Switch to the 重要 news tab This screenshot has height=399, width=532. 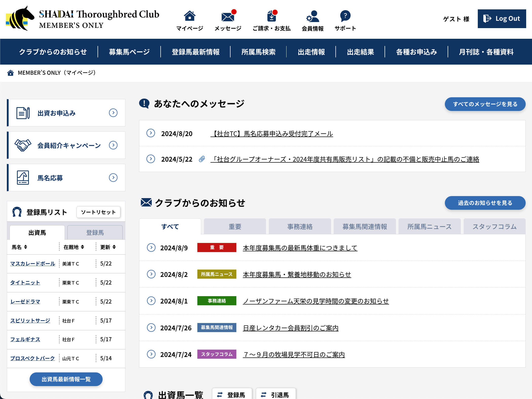click(x=235, y=226)
